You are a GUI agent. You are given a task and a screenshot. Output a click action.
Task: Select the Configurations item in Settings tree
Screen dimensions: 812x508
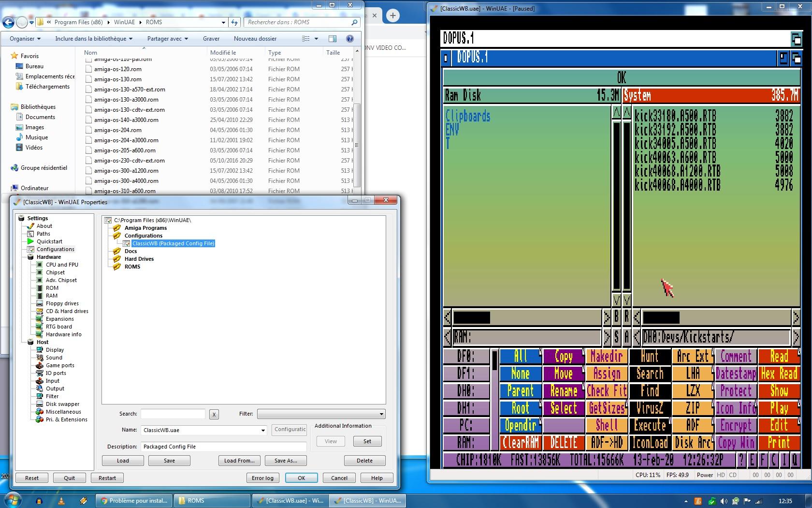56,249
